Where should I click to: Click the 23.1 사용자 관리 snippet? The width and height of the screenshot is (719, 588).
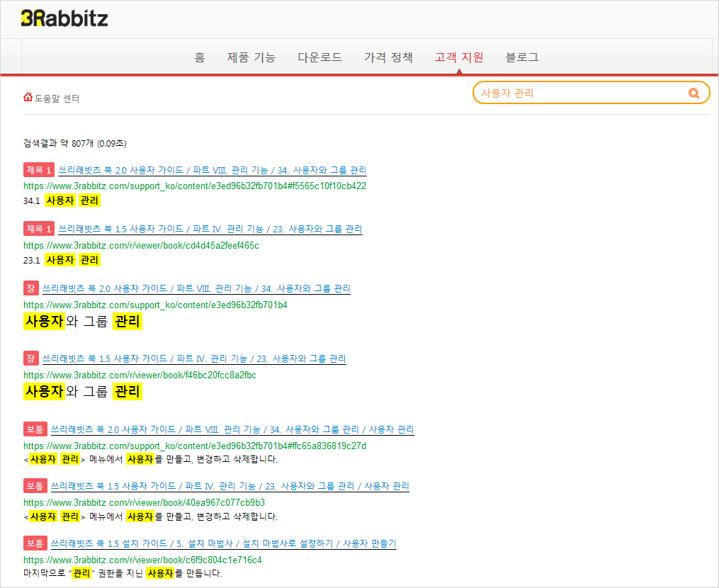(62, 260)
